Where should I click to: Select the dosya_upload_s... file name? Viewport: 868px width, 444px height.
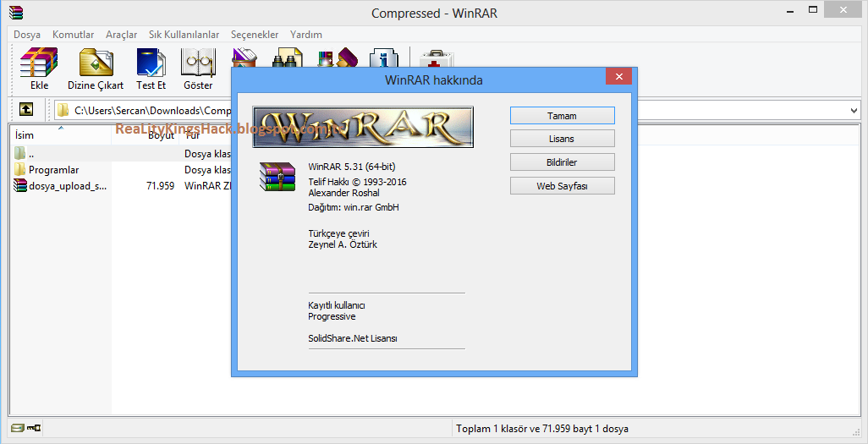coord(68,186)
